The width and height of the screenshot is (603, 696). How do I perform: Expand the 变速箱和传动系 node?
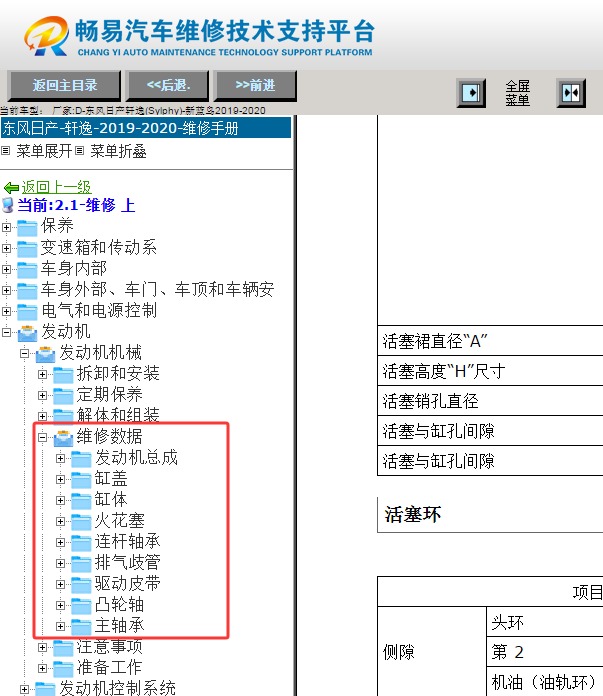coord(6,248)
